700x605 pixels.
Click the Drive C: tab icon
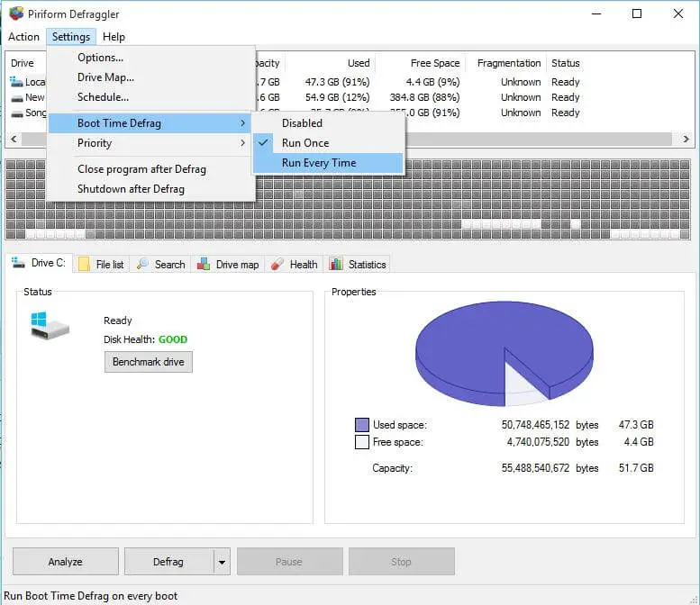(x=18, y=263)
